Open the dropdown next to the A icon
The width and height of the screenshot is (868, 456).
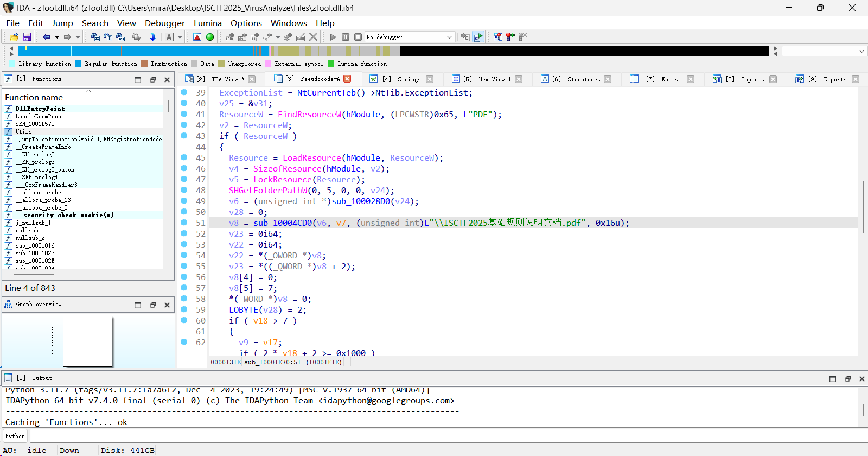[x=180, y=37]
